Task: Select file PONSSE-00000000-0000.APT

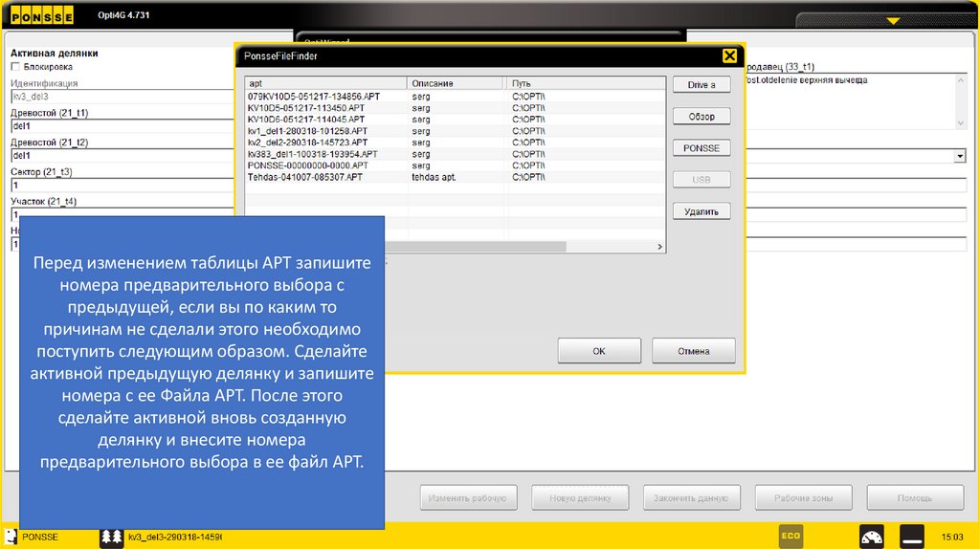Action: [307, 165]
